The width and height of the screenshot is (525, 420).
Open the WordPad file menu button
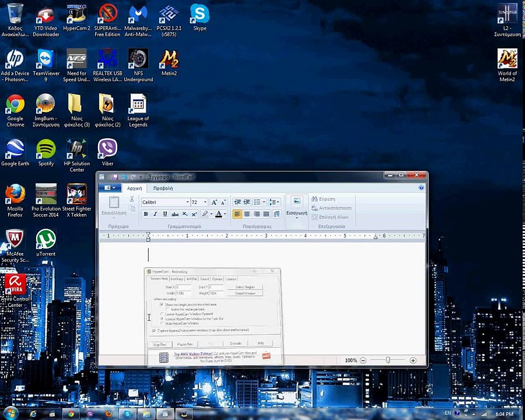pyautogui.click(x=110, y=188)
